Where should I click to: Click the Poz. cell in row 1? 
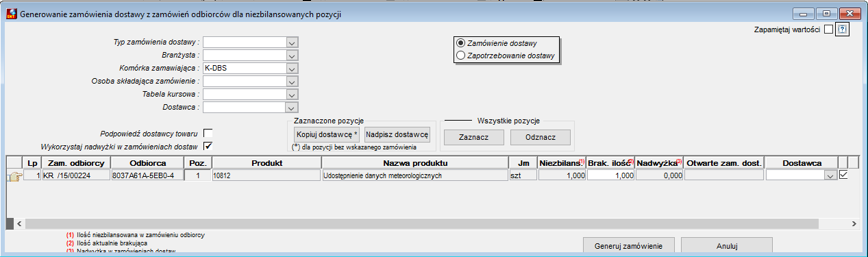(198, 176)
